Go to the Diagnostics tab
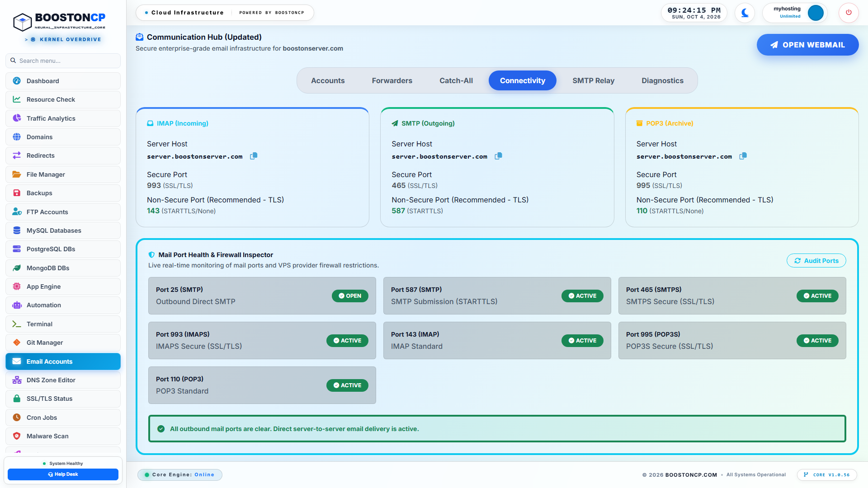Image resolution: width=868 pixels, height=488 pixels. pos(662,80)
